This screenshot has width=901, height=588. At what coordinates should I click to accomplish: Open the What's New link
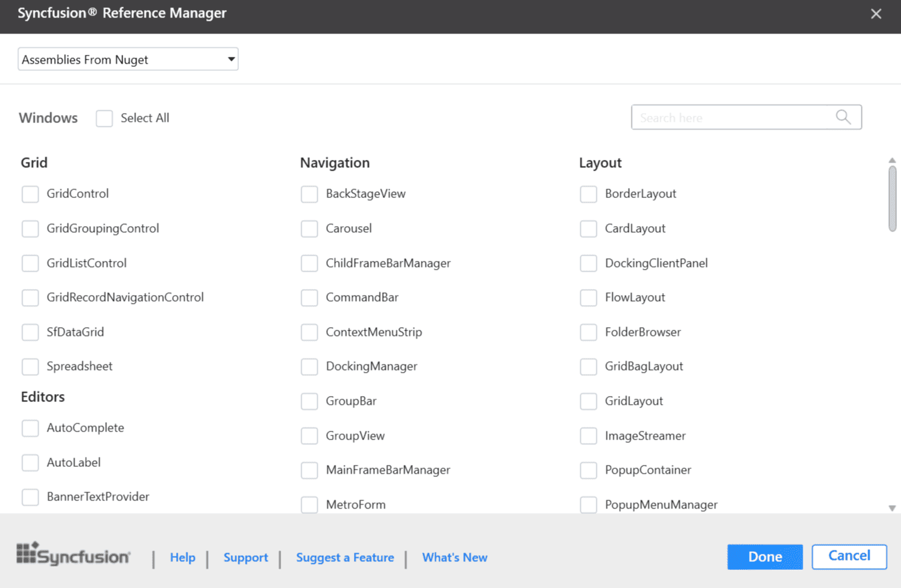(455, 557)
